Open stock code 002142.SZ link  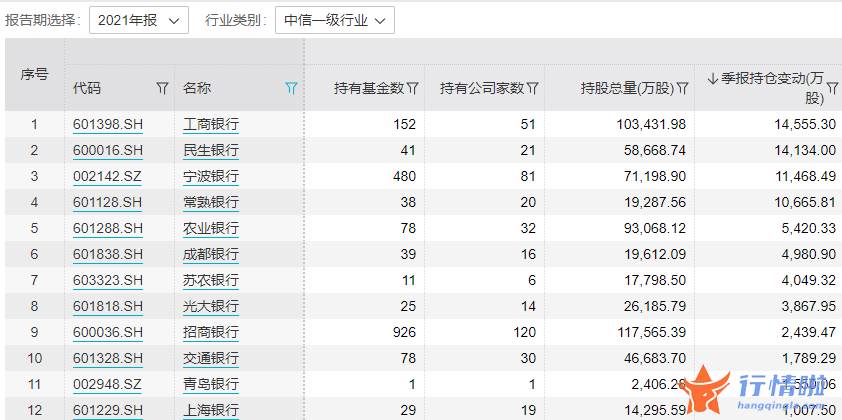(x=107, y=176)
